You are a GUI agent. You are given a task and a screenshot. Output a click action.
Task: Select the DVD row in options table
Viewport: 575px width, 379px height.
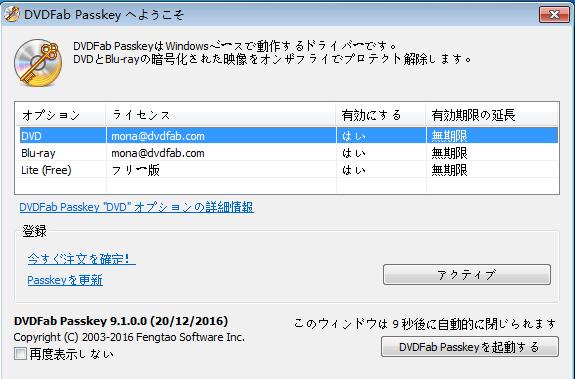[289, 136]
